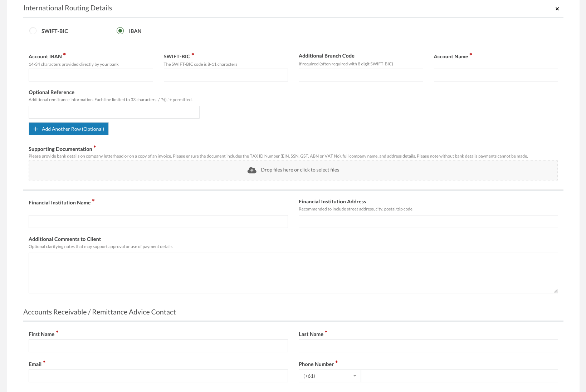This screenshot has width=586, height=392.
Task: Focus the Additional Branch Code field
Action: coord(361,75)
